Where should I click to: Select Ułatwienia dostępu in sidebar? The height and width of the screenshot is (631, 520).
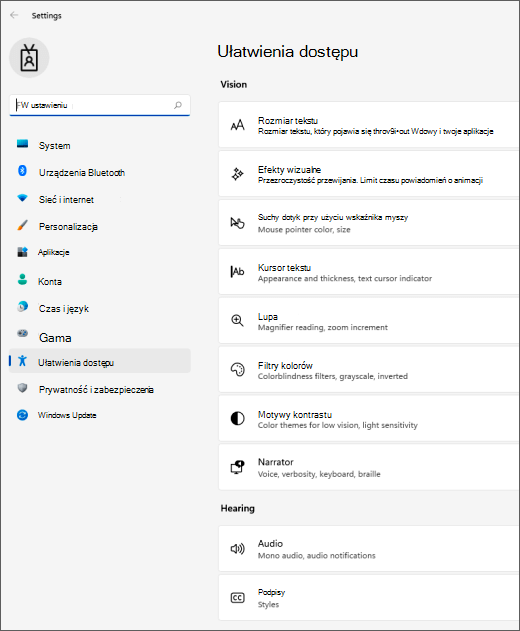[x=99, y=361]
